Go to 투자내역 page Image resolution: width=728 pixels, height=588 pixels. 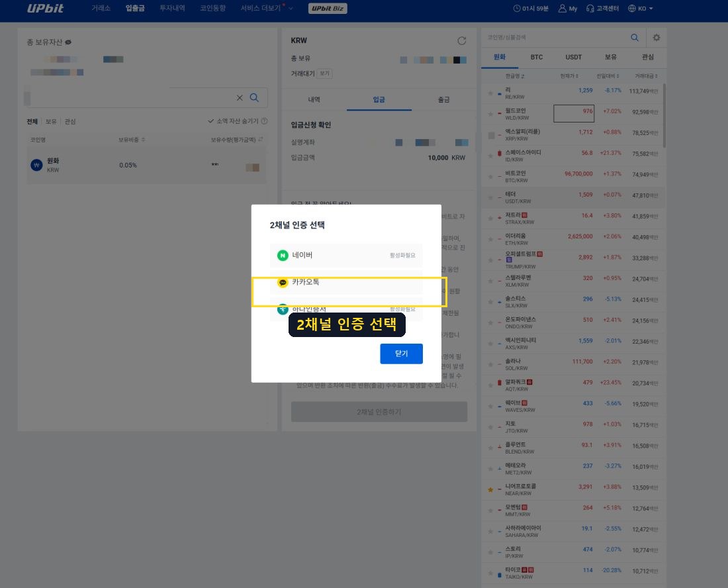(x=172, y=9)
